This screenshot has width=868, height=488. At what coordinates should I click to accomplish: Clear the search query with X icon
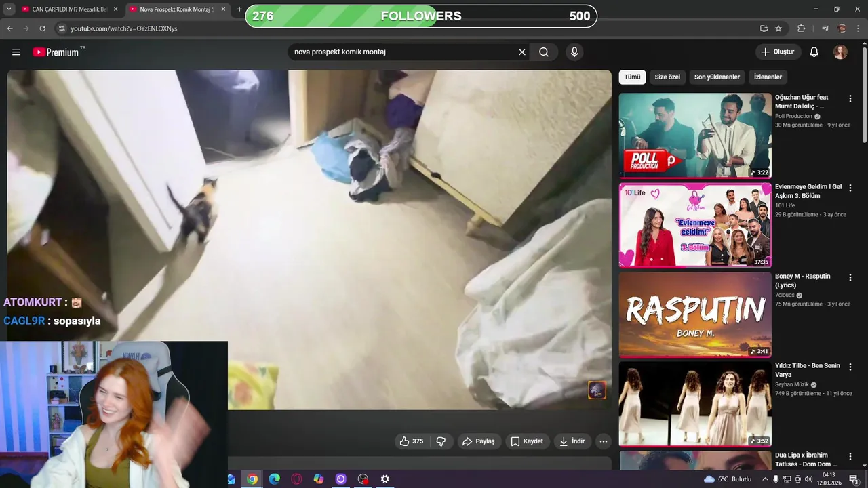pyautogui.click(x=522, y=52)
